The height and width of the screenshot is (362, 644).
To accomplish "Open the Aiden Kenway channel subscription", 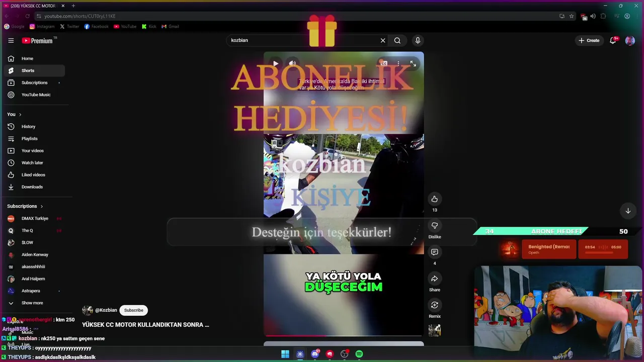I will 33,254.
